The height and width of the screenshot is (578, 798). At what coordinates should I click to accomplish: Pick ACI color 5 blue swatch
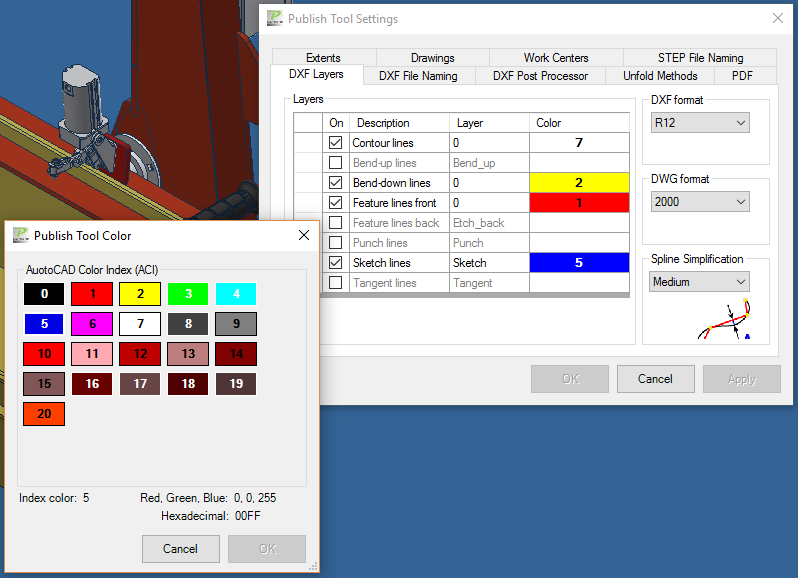point(44,324)
